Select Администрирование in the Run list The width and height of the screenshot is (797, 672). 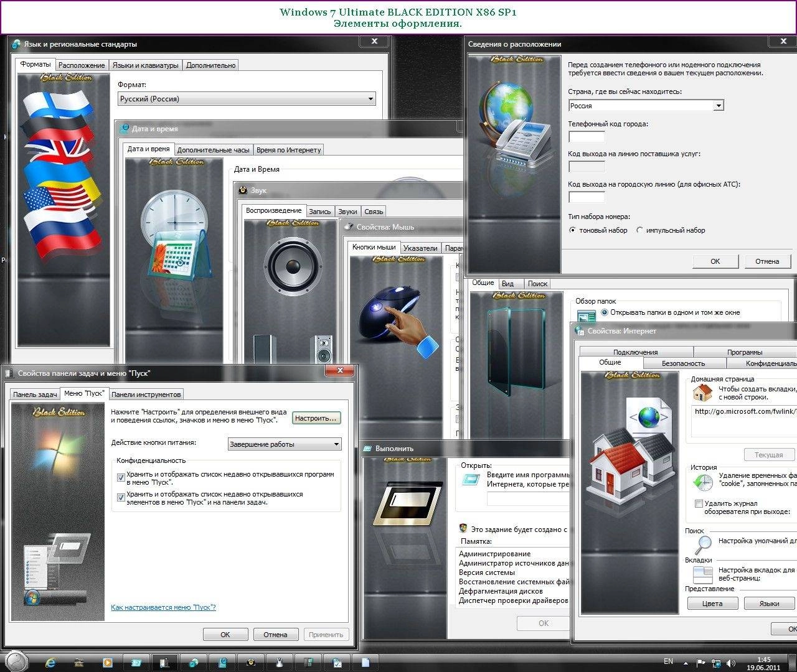click(495, 554)
